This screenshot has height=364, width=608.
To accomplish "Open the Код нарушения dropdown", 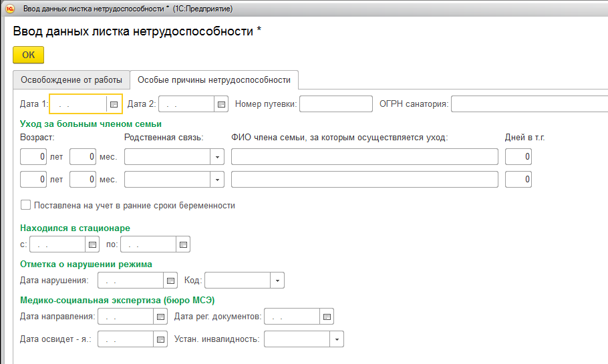I will click(x=277, y=281).
